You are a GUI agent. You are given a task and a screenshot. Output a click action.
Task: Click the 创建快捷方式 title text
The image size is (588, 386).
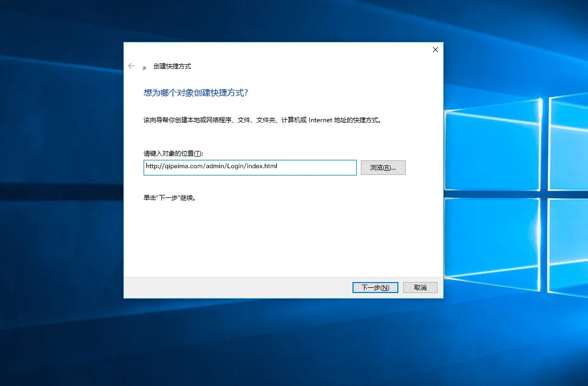click(x=172, y=66)
